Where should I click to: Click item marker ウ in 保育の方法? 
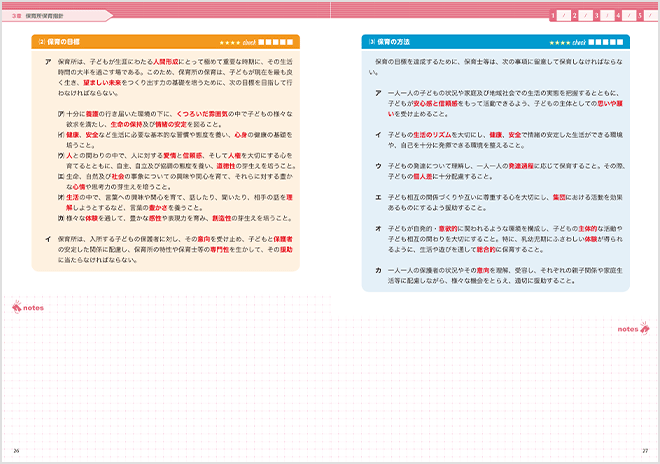[x=378, y=166]
